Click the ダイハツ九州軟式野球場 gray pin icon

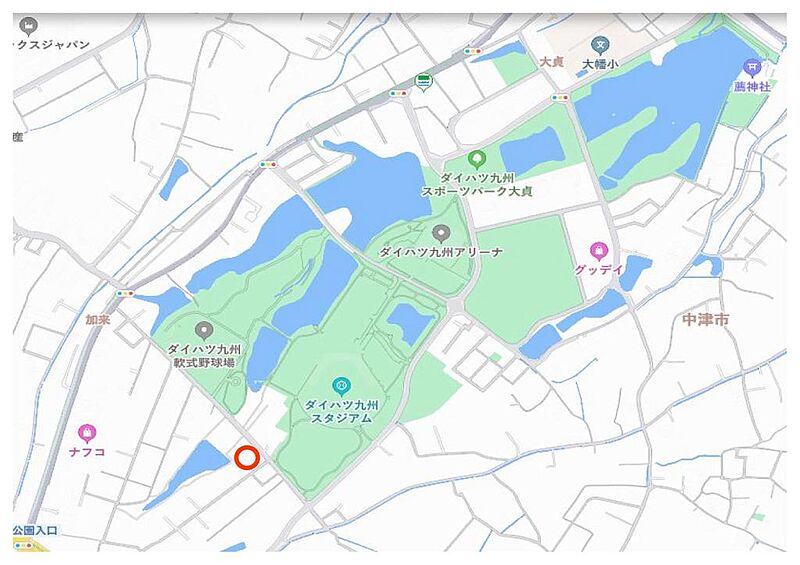pos(204,331)
